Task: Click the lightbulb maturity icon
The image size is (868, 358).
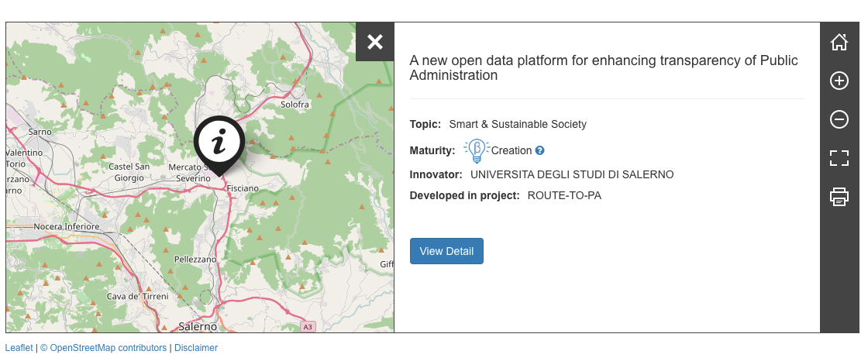Action: [x=477, y=150]
